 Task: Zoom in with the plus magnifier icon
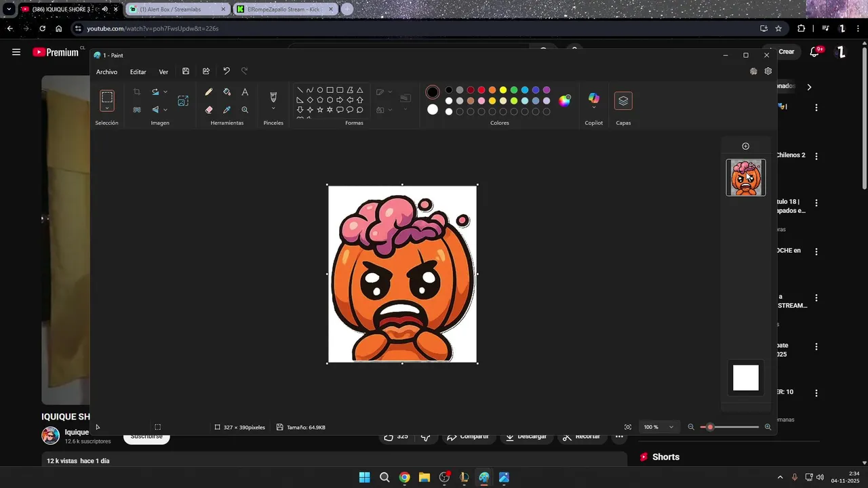(x=768, y=427)
